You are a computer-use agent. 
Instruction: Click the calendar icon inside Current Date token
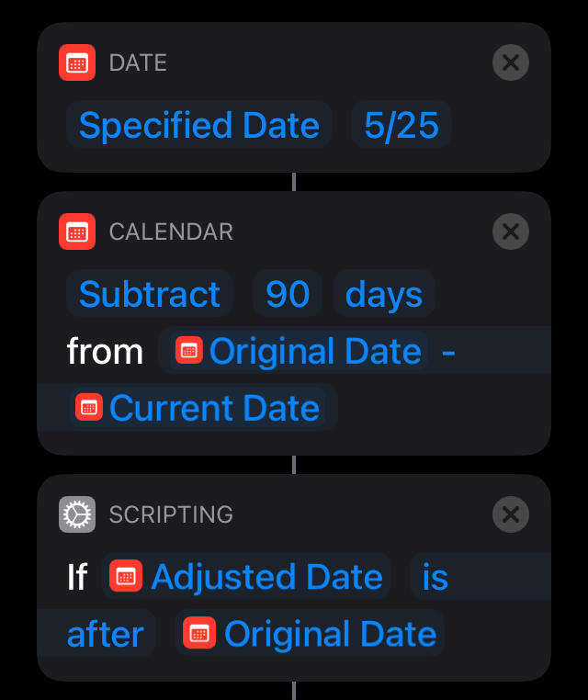[x=89, y=407]
